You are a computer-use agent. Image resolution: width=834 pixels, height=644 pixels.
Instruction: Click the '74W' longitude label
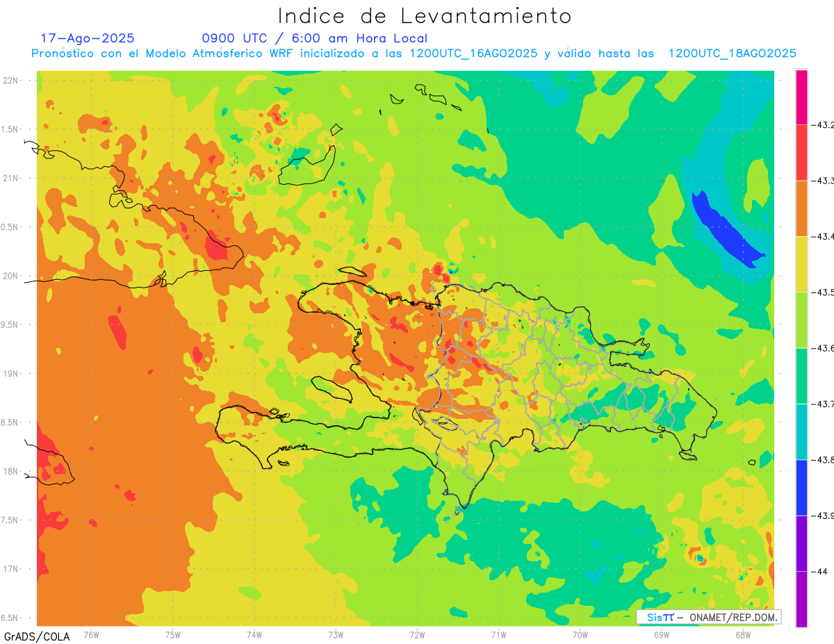point(254,635)
